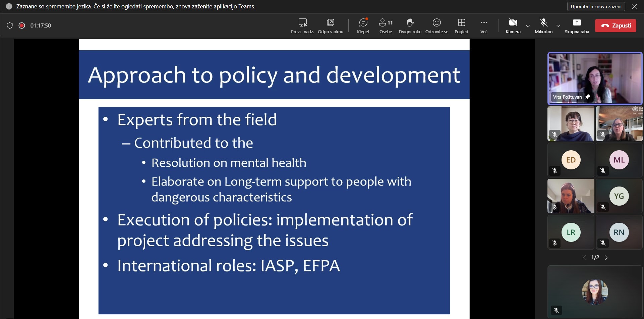This screenshot has width=644, height=319.
Task: Expand the Mikrofon options chevron
Action: [x=558, y=26]
